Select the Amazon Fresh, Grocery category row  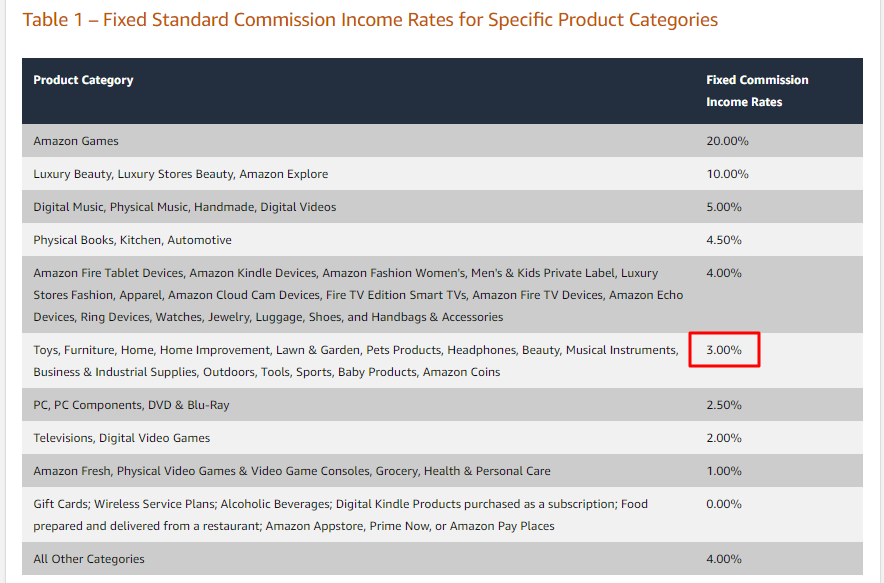(x=443, y=471)
